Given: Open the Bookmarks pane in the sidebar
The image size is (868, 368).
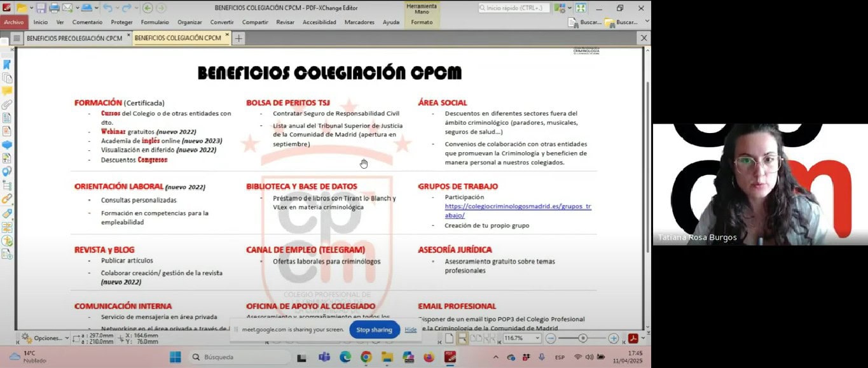Looking at the screenshot, I should coord(7,64).
